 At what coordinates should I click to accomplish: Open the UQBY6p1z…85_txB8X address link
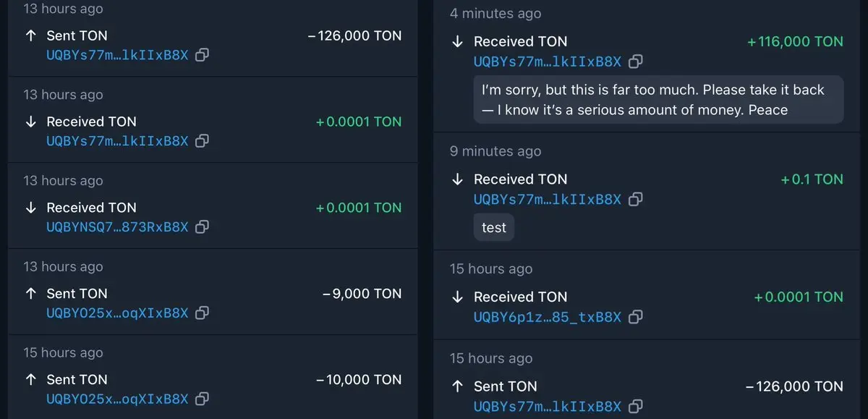click(x=548, y=317)
